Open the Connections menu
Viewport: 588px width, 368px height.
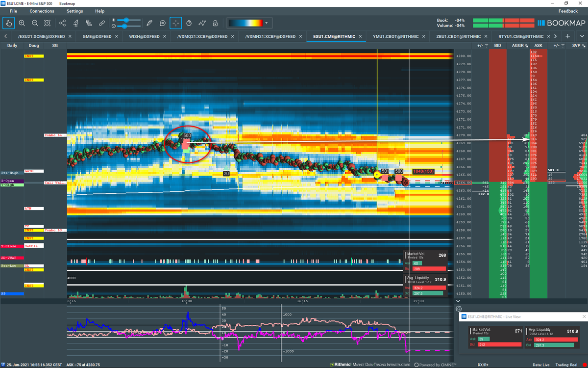click(x=42, y=11)
